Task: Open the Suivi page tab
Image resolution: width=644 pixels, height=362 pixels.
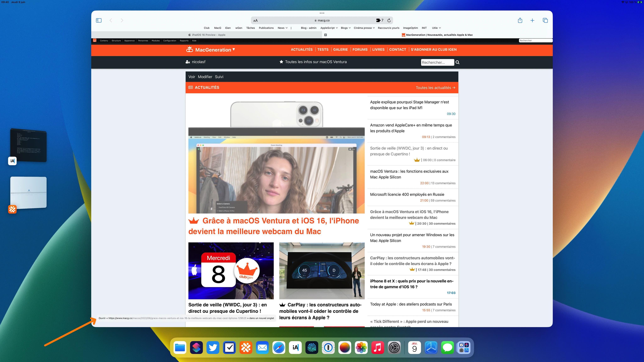Action: (219, 77)
